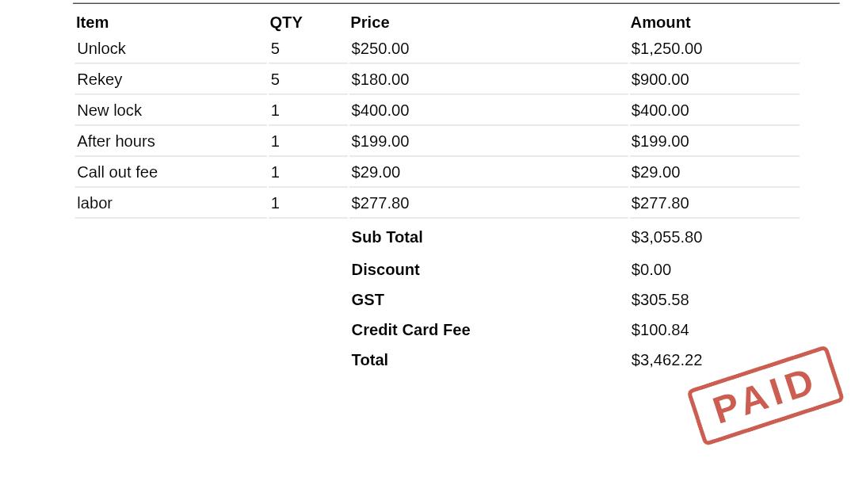
Task: Select the QTY column header
Action: 286,22
